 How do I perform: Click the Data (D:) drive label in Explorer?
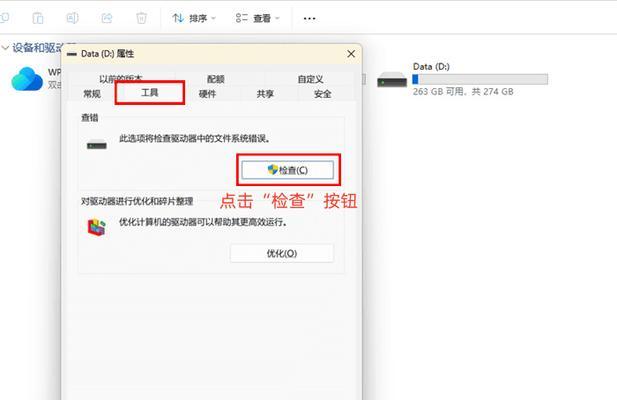pos(431,66)
